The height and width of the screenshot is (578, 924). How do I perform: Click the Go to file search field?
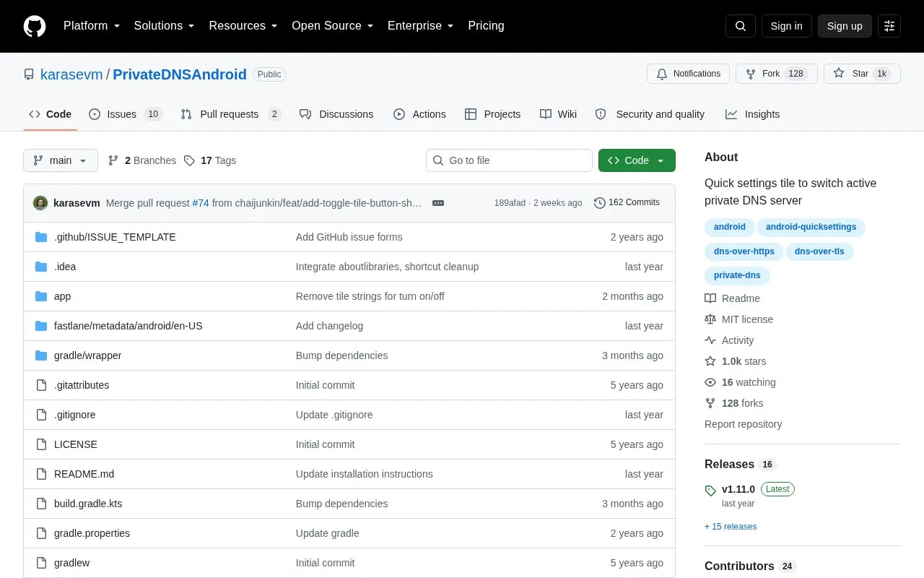tap(509, 160)
